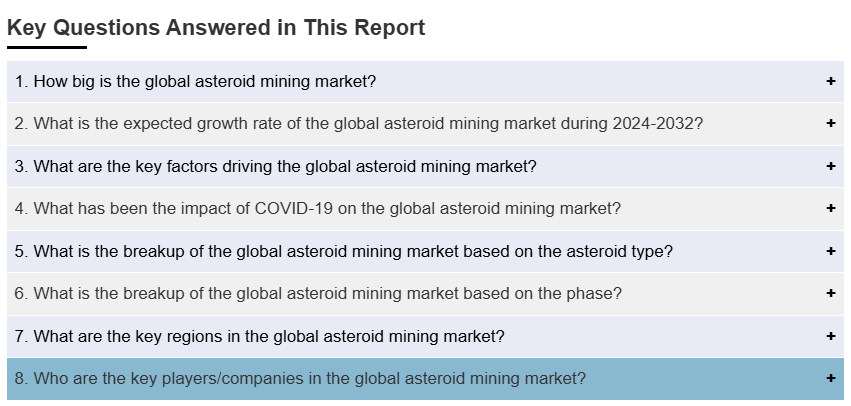This screenshot has height=406, width=851.
Task: Click plus icon for asteroid type breakup
Action: click(830, 251)
